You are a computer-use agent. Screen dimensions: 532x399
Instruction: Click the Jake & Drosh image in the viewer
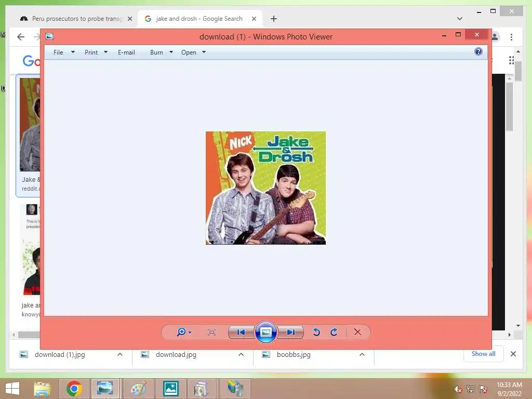(265, 188)
